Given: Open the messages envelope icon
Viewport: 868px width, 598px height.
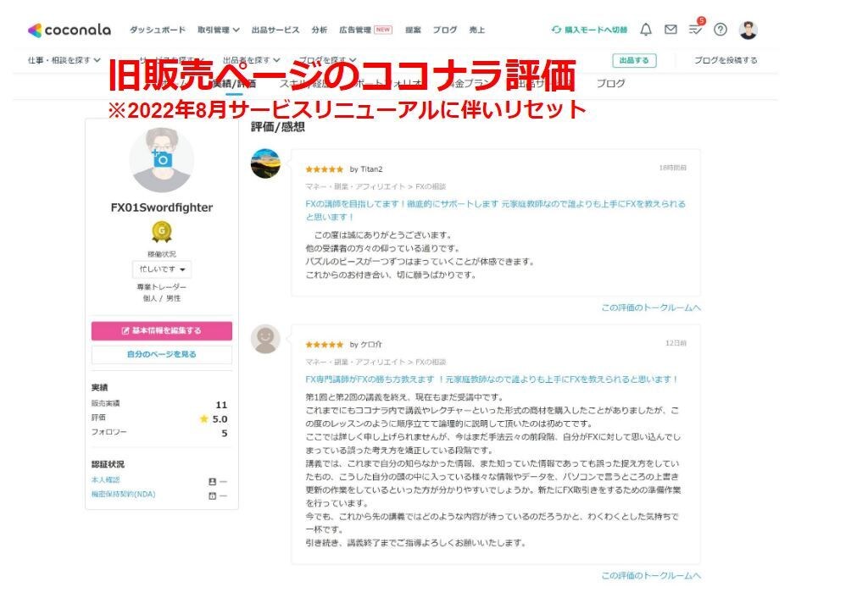Looking at the screenshot, I should coord(670,30).
